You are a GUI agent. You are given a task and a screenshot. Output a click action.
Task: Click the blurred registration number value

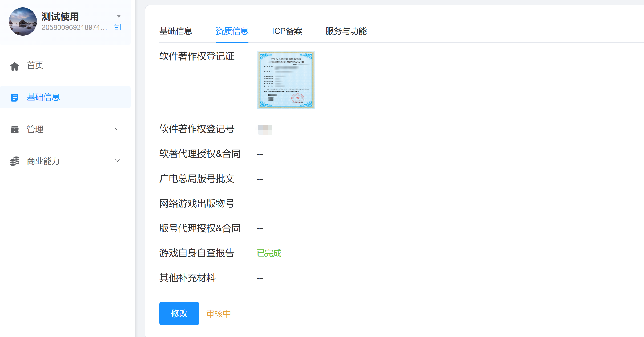click(265, 130)
